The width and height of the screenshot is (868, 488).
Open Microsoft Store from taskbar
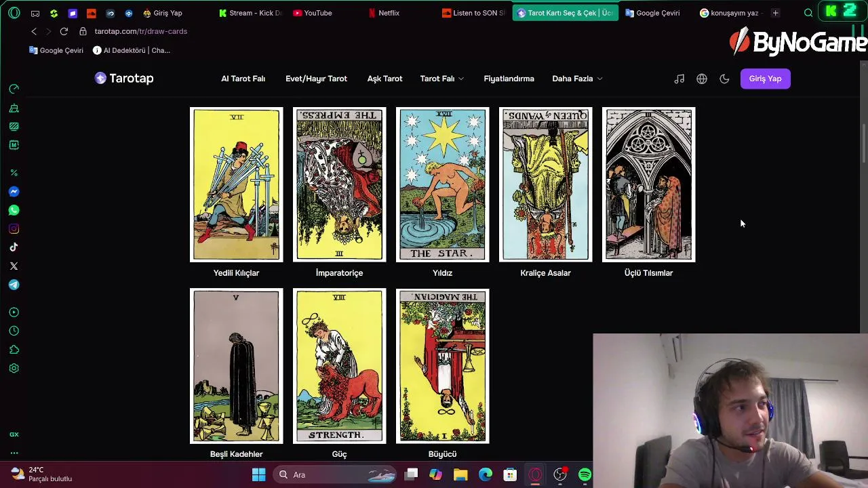510,474
